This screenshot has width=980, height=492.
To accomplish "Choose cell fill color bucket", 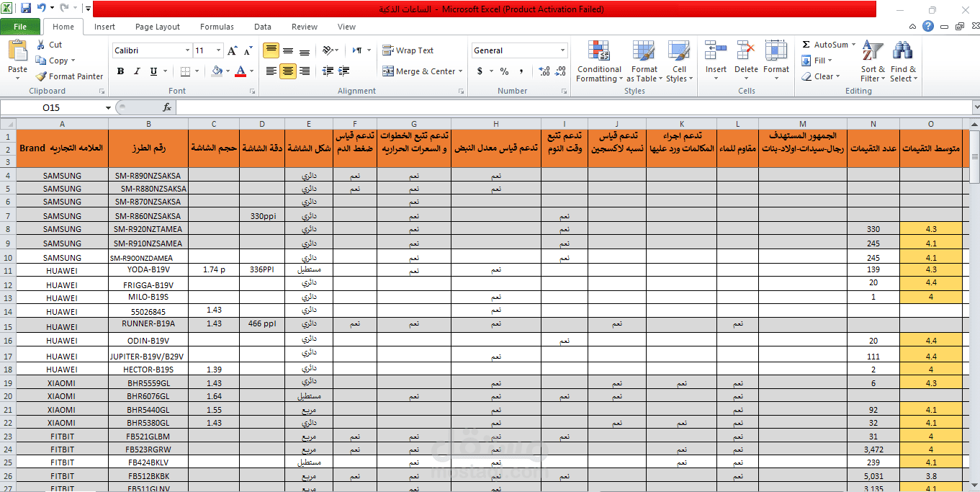I will coord(217,71).
